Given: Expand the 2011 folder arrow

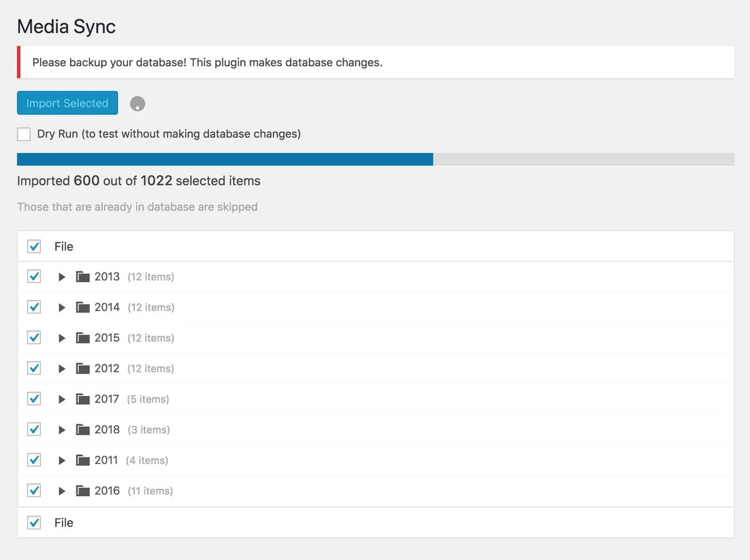Looking at the screenshot, I should click(62, 461).
